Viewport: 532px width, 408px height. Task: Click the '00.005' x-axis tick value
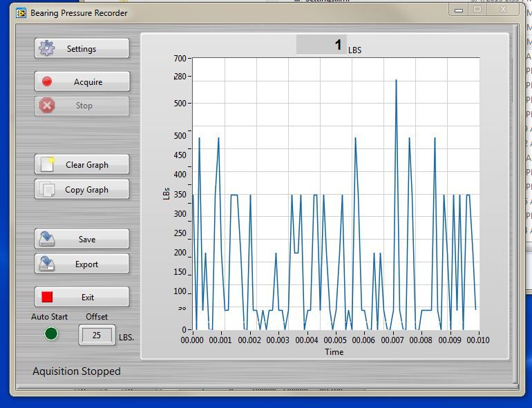[335, 340]
